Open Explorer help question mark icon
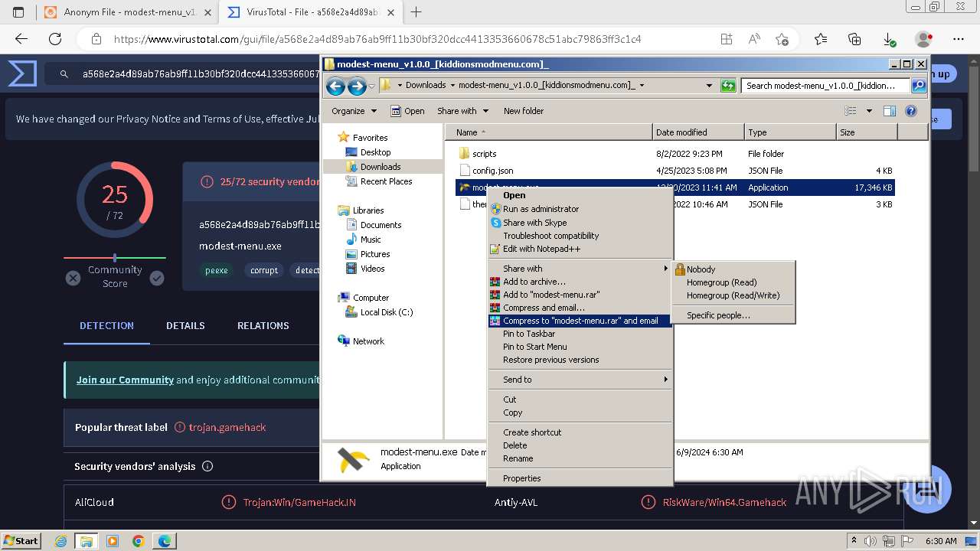The width and height of the screenshot is (980, 551). (911, 111)
